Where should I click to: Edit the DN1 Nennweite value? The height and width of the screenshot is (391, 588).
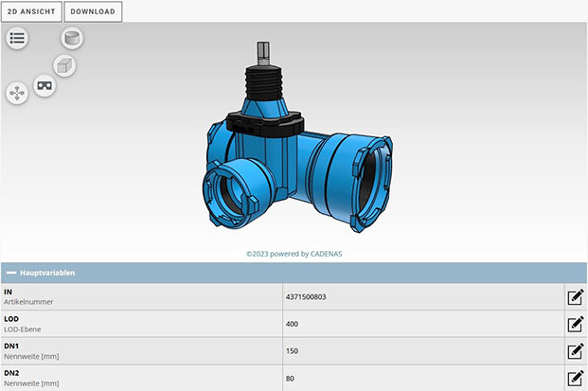[x=576, y=351]
